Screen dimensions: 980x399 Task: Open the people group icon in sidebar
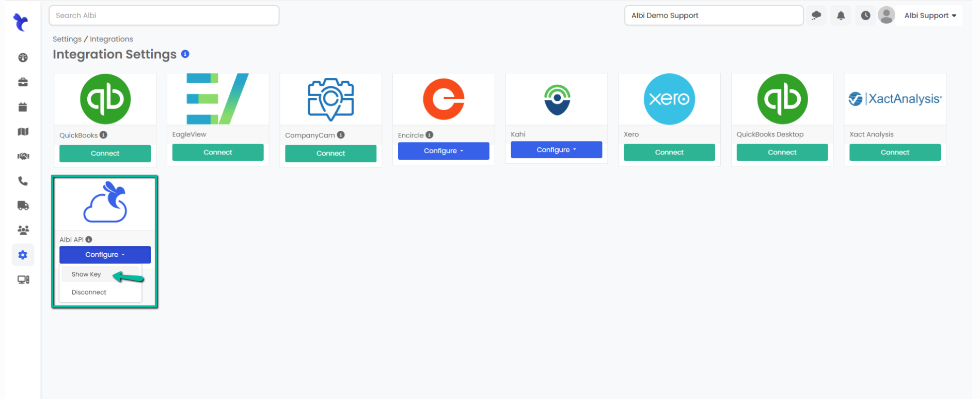(23, 230)
